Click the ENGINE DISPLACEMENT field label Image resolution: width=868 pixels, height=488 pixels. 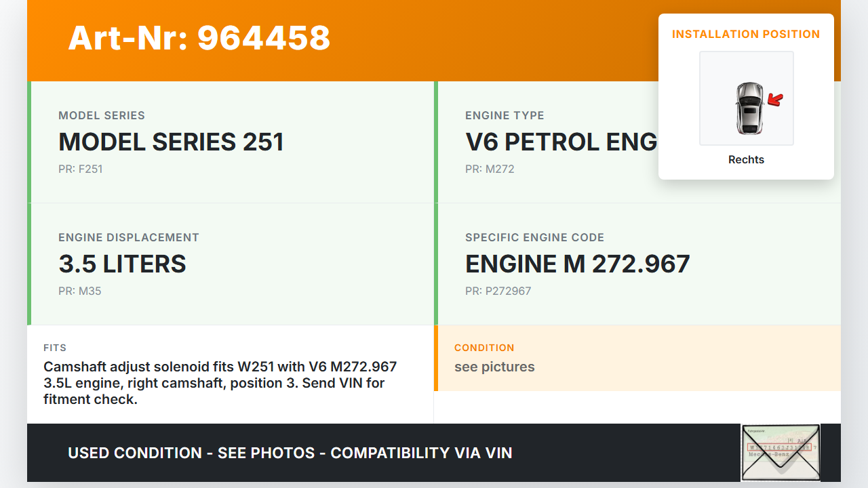(129, 237)
